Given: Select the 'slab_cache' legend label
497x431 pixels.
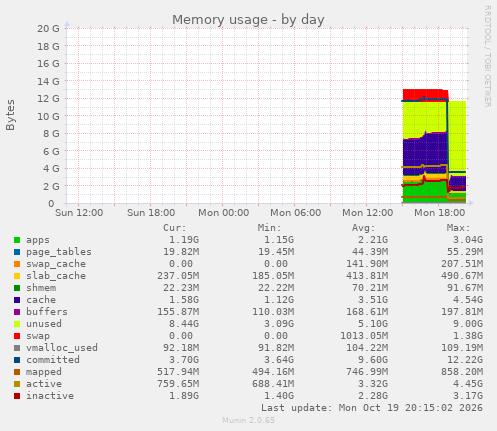Looking at the screenshot, I should click(x=56, y=276).
